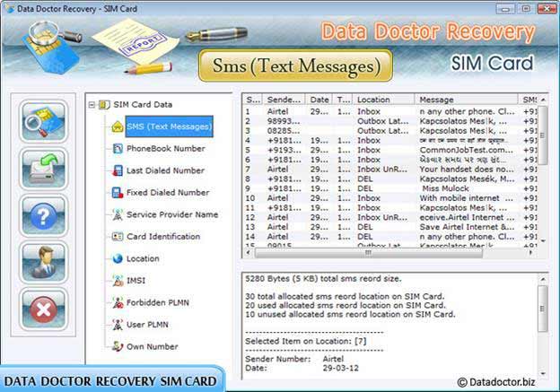The image size is (560, 392).
Task: Click the Sms (Text Messages) banner button
Action: [296, 65]
